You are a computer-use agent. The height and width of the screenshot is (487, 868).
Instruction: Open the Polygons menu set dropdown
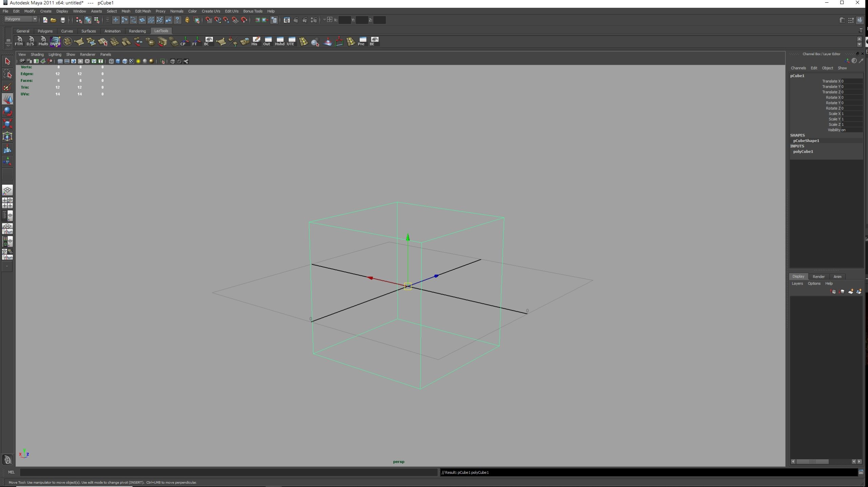tap(20, 19)
